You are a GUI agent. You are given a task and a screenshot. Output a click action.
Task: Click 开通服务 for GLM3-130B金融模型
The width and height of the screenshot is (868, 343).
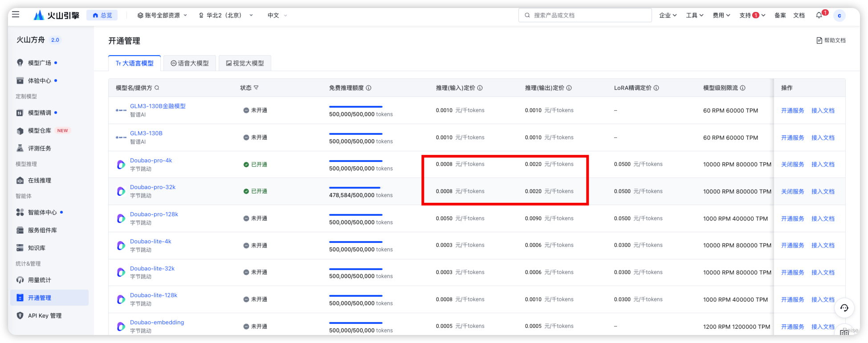793,110
